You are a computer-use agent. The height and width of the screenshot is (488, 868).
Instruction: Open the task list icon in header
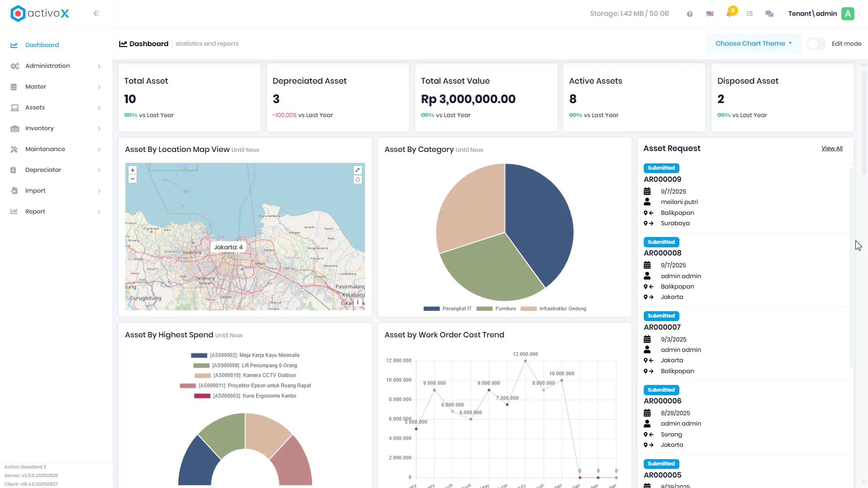point(749,14)
